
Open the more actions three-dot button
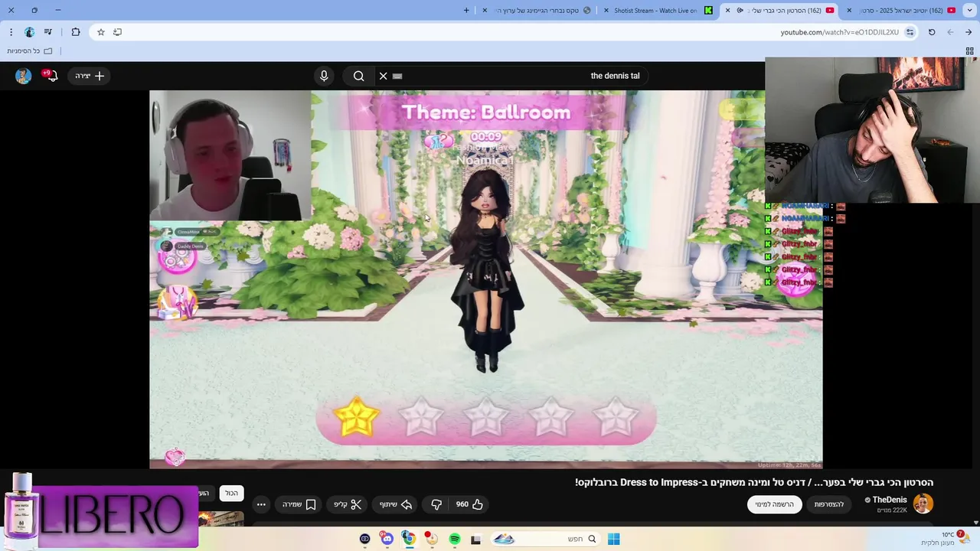[x=261, y=504]
